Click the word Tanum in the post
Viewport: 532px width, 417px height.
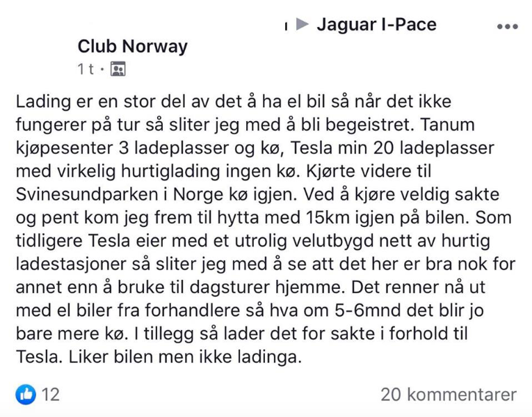[448, 125]
